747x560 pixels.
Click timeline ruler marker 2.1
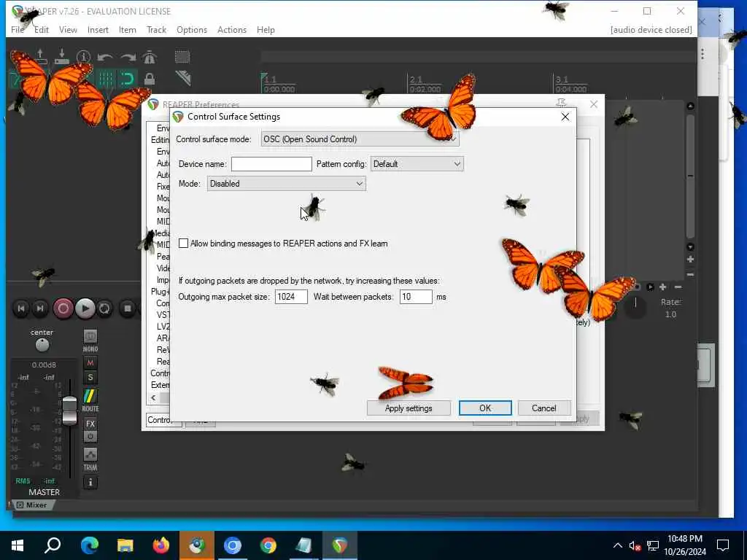(x=417, y=79)
